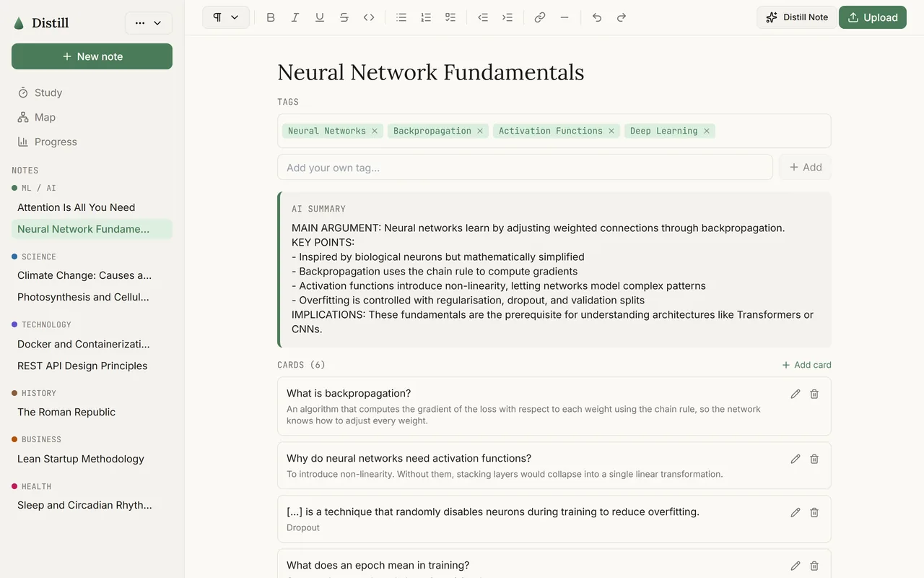
Task: Insert a checklist
Action: point(450,17)
